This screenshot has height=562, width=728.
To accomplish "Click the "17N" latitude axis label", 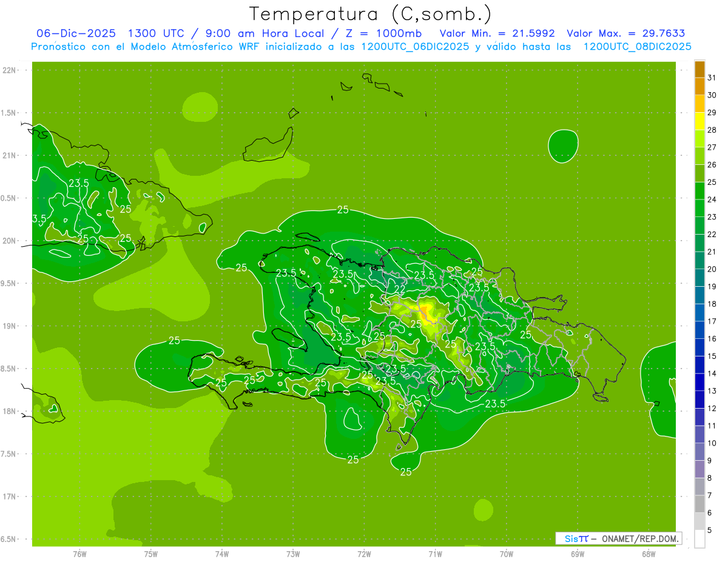I will pos(8,497).
